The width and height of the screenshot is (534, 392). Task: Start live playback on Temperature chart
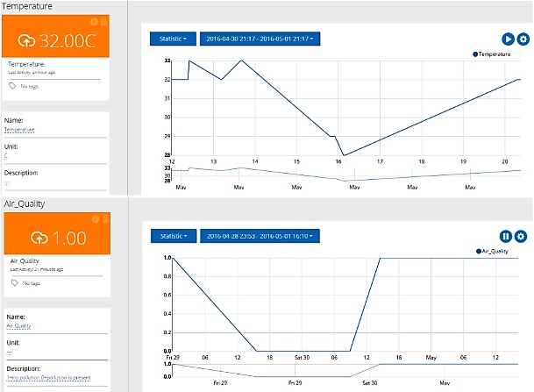(x=508, y=39)
